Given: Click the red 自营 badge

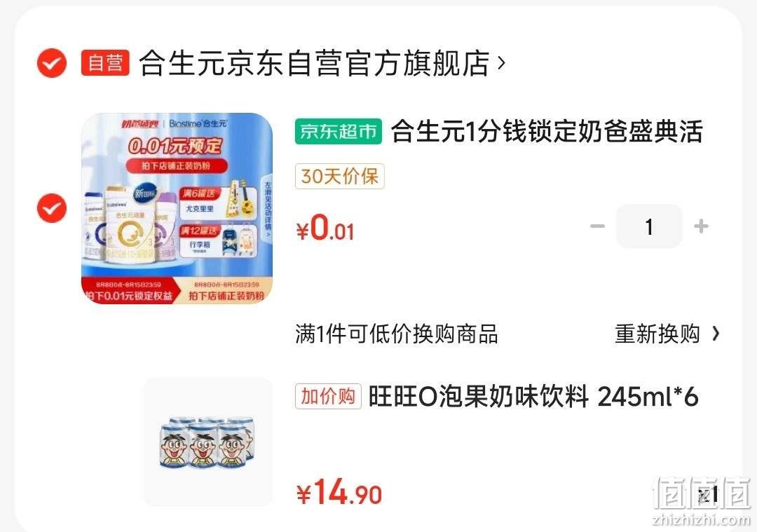Looking at the screenshot, I should click(105, 63).
